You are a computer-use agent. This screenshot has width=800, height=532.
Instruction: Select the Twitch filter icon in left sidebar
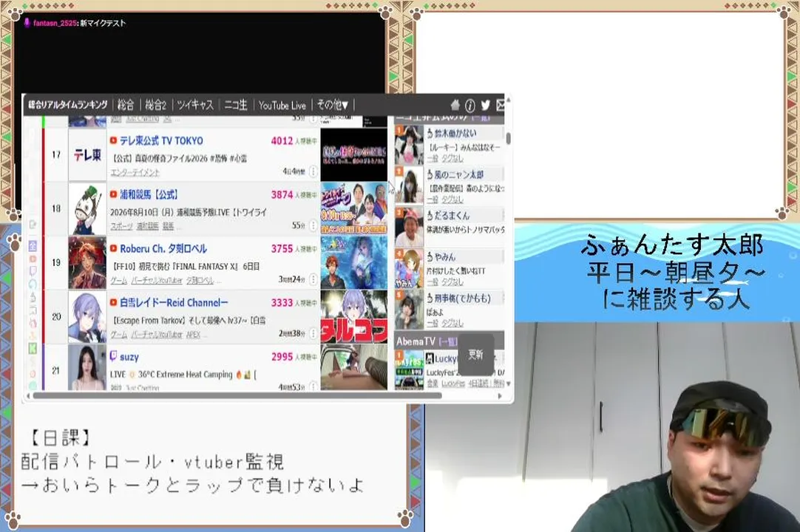[x=33, y=271]
